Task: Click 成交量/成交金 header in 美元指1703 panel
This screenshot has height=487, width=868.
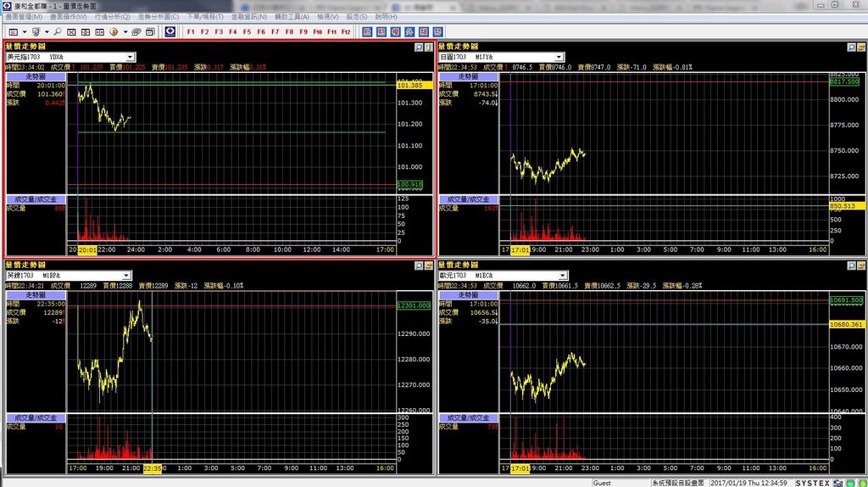Action: pos(36,199)
